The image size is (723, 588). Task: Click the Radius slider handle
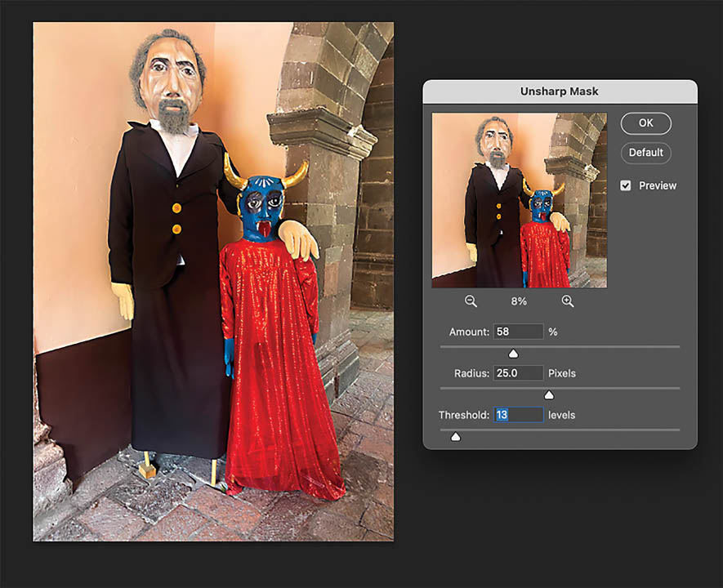[x=549, y=395]
